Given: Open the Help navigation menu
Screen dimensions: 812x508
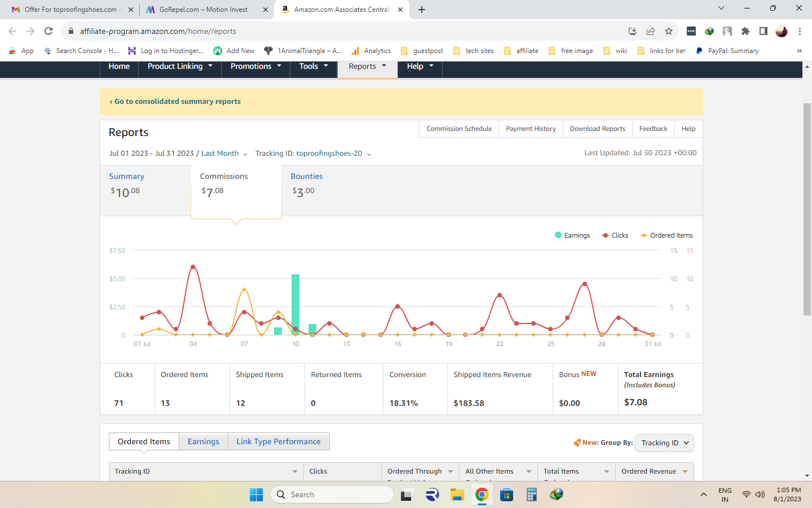Looking at the screenshot, I should (x=420, y=66).
